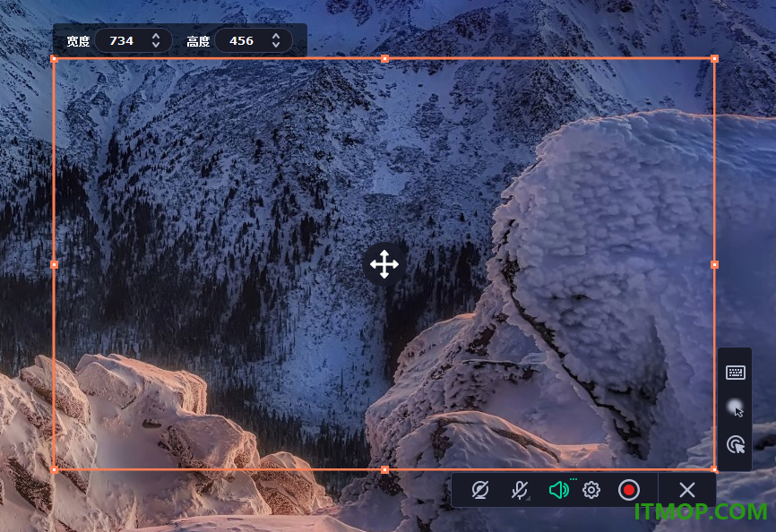
Task: Click the top-middle selection handle
Action: [x=384, y=59]
